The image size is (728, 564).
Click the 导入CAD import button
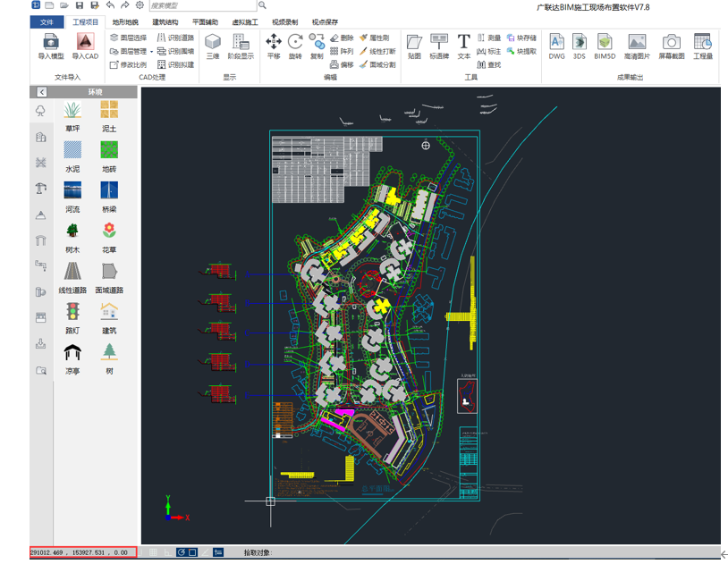[85, 46]
